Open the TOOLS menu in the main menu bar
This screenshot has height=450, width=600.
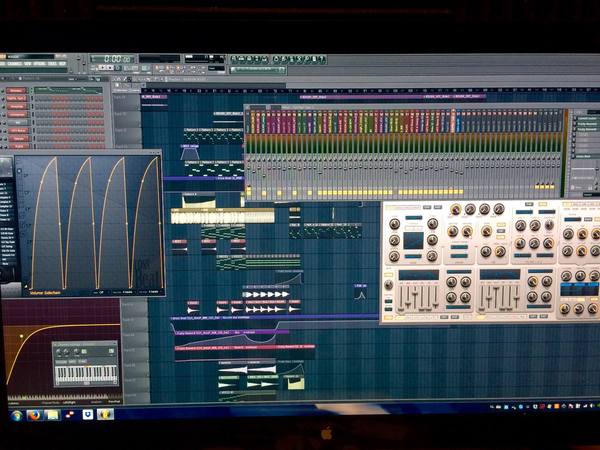click(x=52, y=64)
